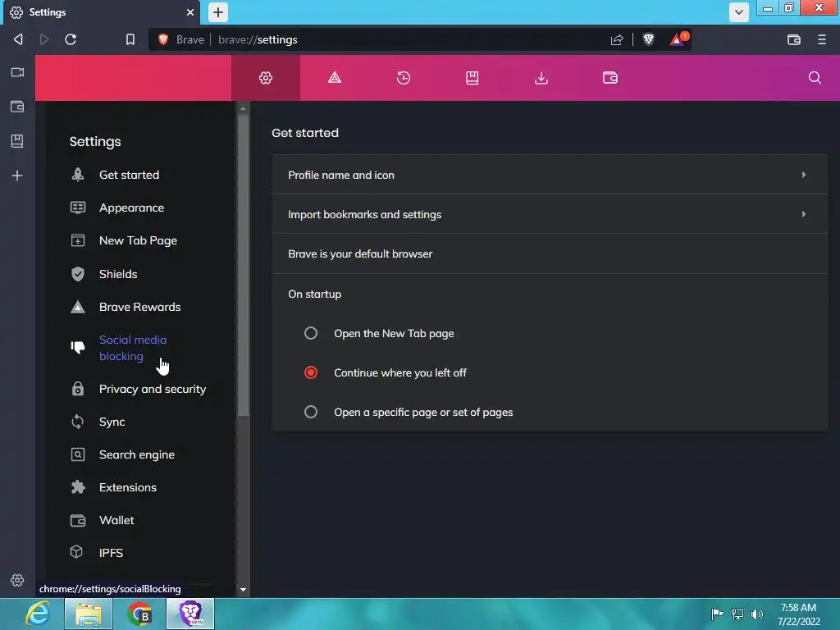Open the share icon in address bar

tap(617, 39)
